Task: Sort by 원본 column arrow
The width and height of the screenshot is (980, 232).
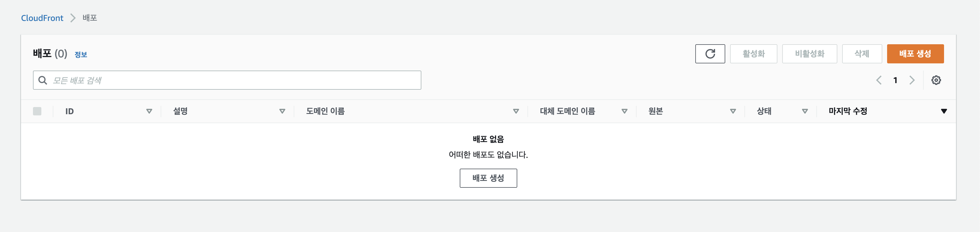Action: (x=733, y=111)
